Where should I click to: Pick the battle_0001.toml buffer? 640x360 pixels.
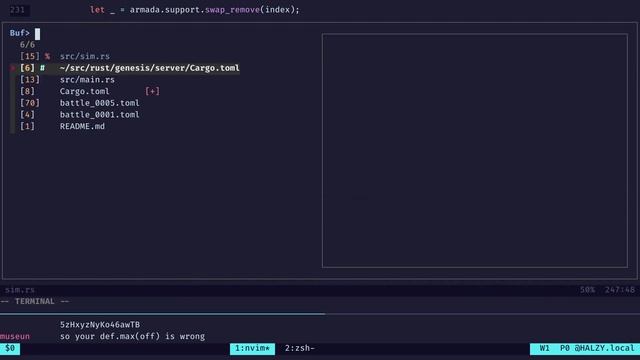pyautogui.click(x=100, y=115)
